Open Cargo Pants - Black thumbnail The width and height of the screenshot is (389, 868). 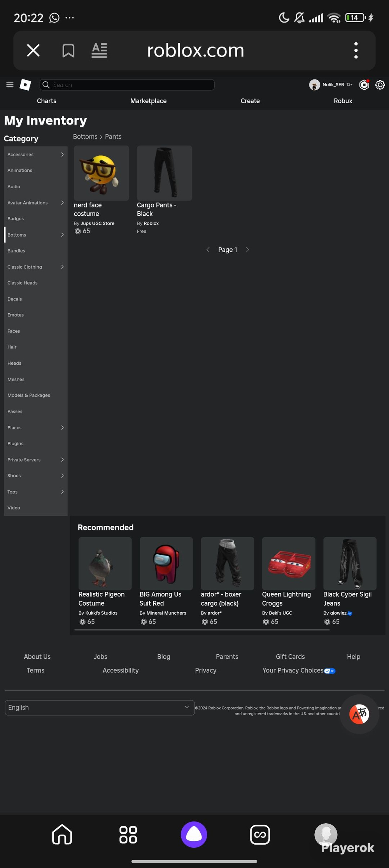click(x=165, y=173)
